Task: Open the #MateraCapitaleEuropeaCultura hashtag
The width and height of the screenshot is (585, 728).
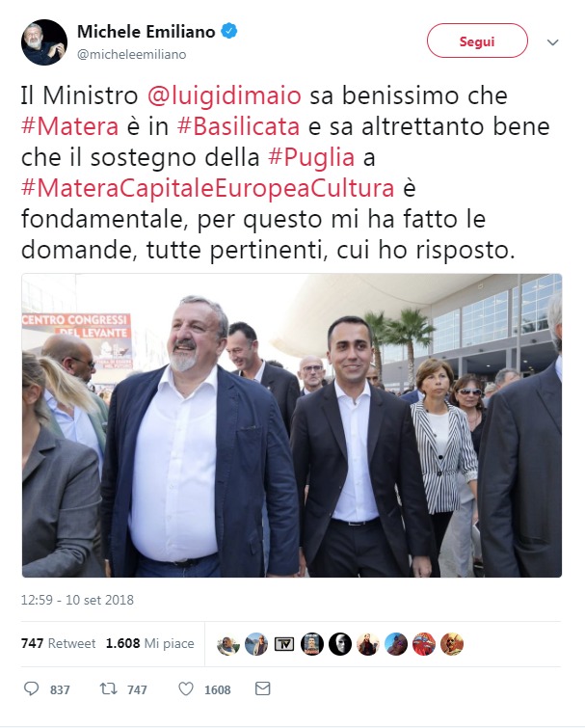Action: 207,188
